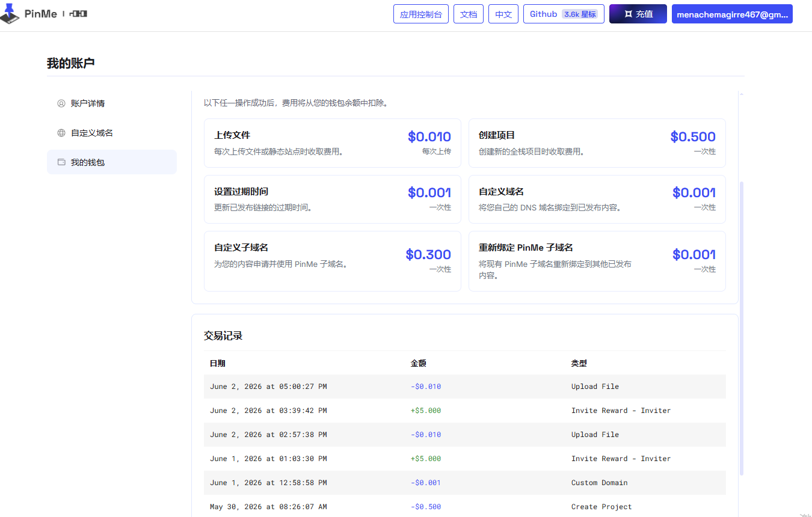The width and height of the screenshot is (812, 517).
Task: Click date May 30, 2026 at 08:26:07 AM
Action: [268, 507]
